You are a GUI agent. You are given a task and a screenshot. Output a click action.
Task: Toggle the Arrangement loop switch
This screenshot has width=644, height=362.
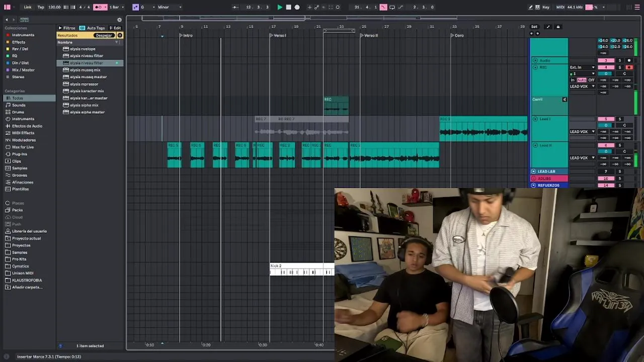[x=392, y=7]
